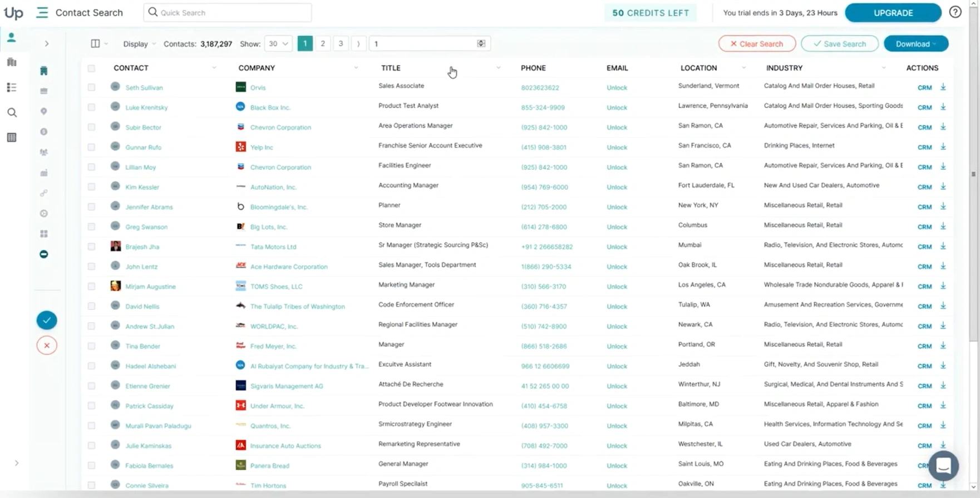Check the box for David Nellis

point(91,306)
